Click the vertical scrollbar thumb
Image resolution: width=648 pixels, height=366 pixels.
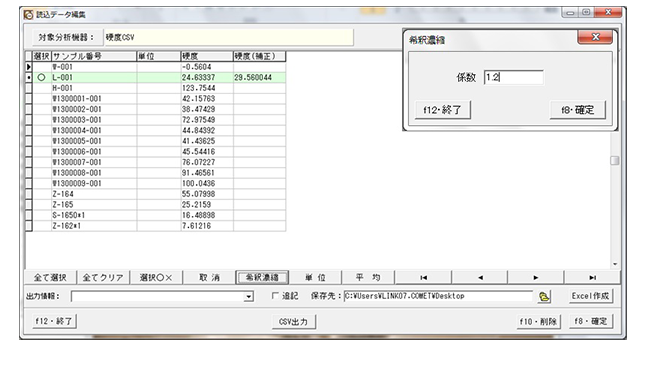point(615,160)
